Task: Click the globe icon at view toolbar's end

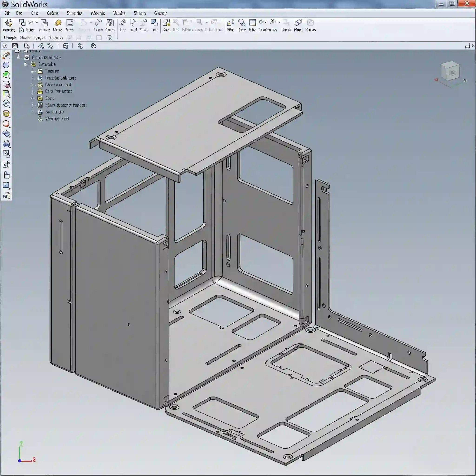Action: 93,46
